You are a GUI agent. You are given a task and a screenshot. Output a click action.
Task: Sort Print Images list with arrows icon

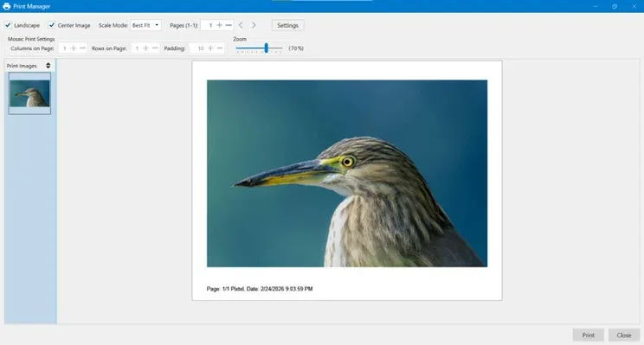(x=48, y=66)
